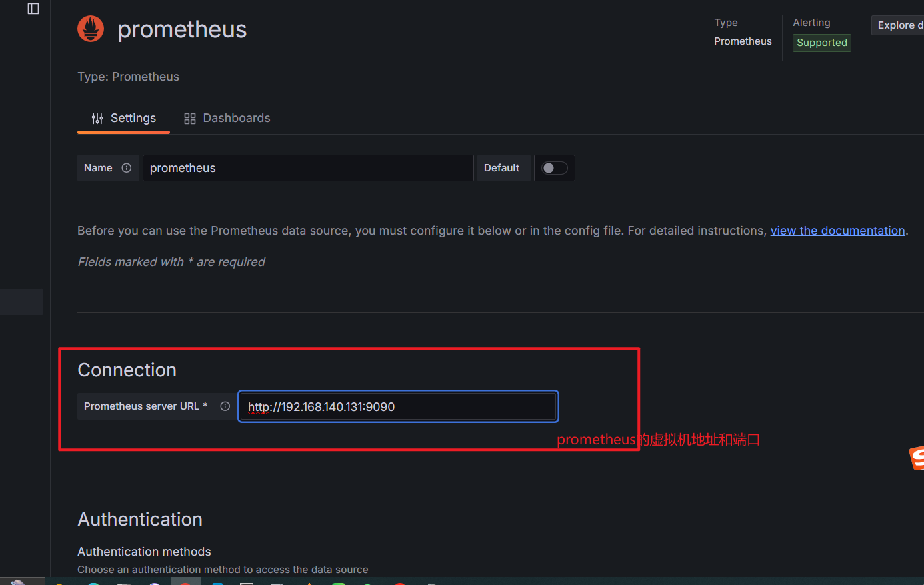Viewport: 924px width, 585px height.
Task: Click the Fields marked with * are required note
Action: [x=171, y=262]
